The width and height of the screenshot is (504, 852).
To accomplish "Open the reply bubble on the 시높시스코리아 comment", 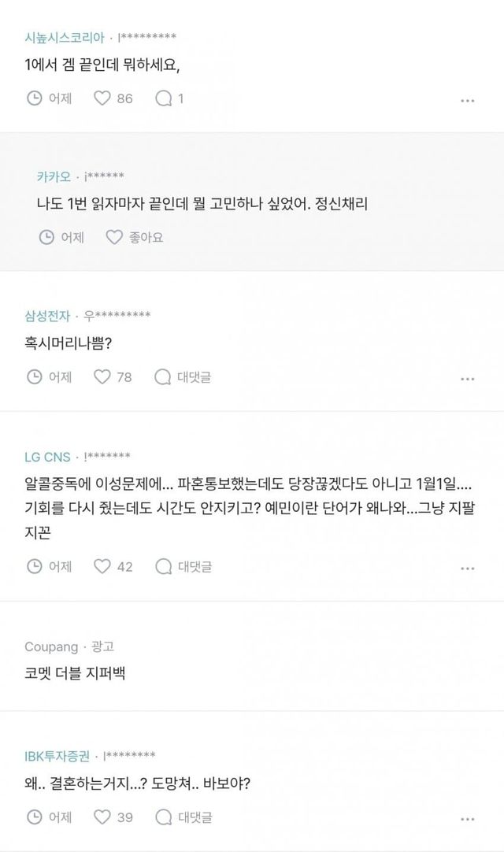I will pos(164,98).
